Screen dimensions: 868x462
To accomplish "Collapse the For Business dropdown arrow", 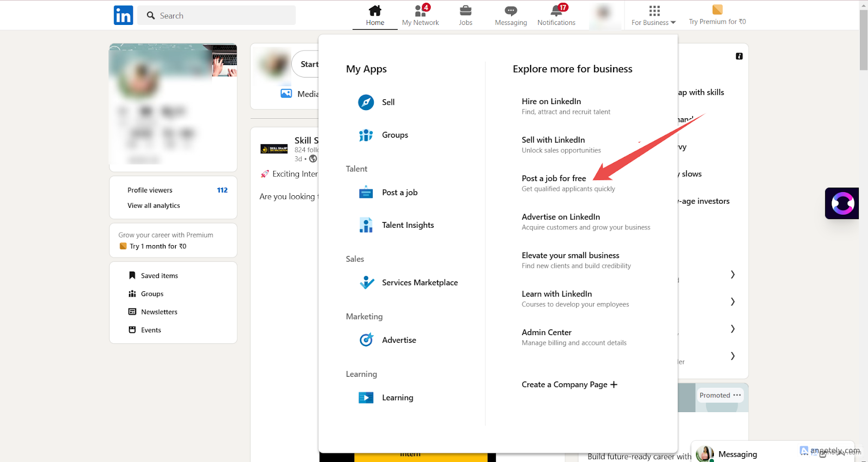I will 673,23.
